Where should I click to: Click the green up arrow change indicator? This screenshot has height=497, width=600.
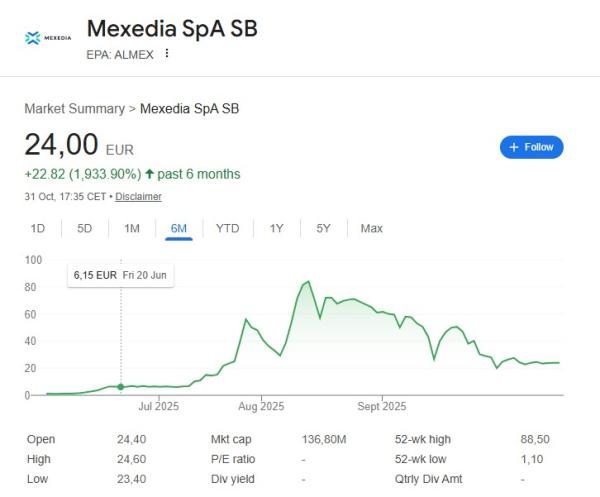coord(150,174)
